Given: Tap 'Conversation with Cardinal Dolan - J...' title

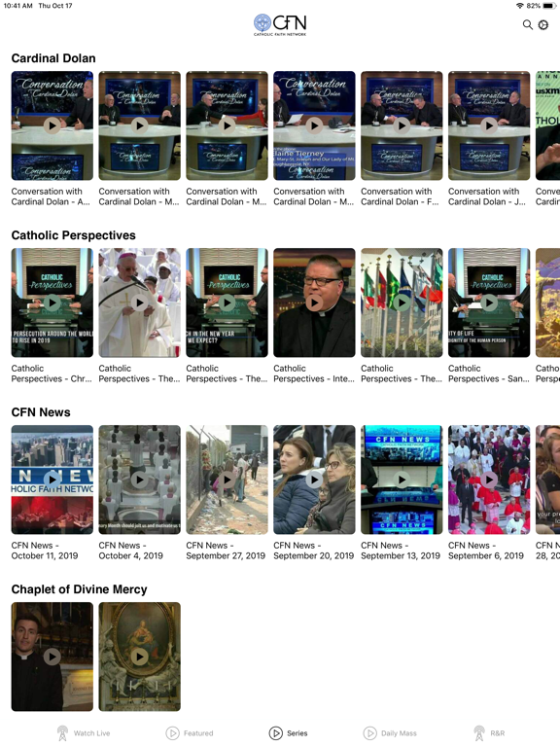Looking at the screenshot, I should pyautogui.click(x=487, y=196).
